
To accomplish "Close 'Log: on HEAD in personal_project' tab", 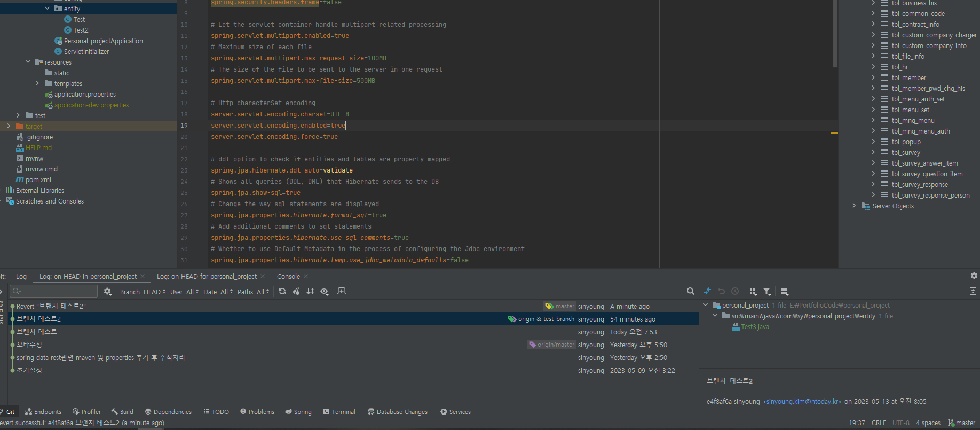I will tap(143, 277).
